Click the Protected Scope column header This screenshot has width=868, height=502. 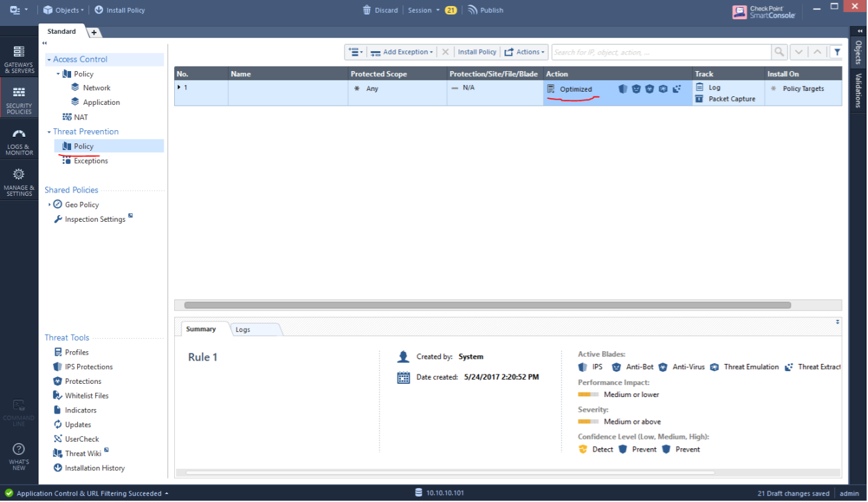click(397, 74)
